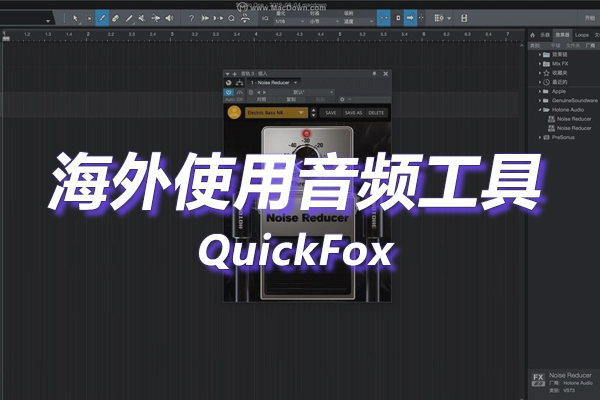Click the preset up/down stepper
600x400 pixels.
click(x=313, y=113)
